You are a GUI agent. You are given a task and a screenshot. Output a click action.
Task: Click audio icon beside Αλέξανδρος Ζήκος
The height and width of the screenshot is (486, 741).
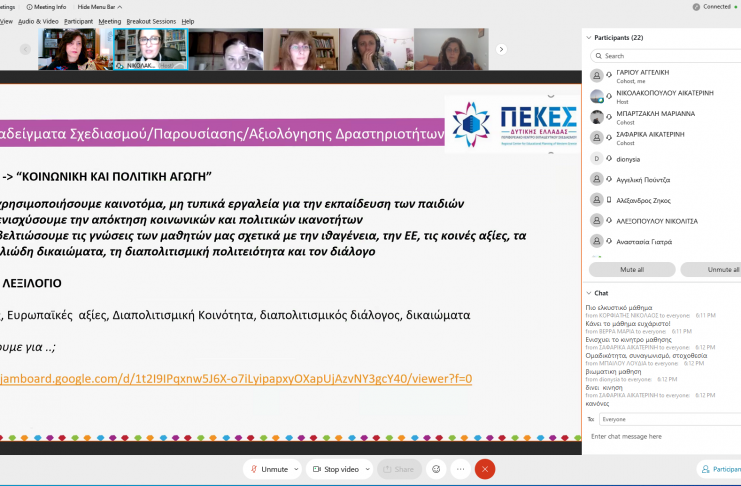click(609, 200)
